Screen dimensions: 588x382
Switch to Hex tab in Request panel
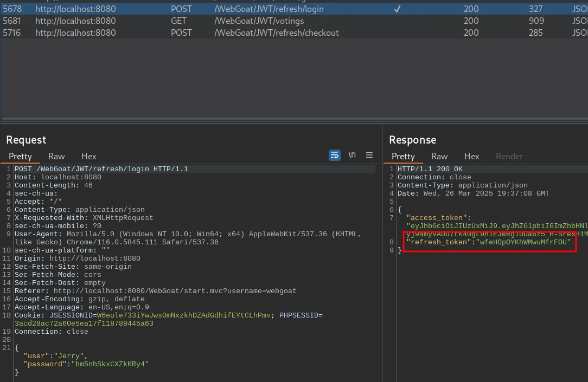coord(89,156)
